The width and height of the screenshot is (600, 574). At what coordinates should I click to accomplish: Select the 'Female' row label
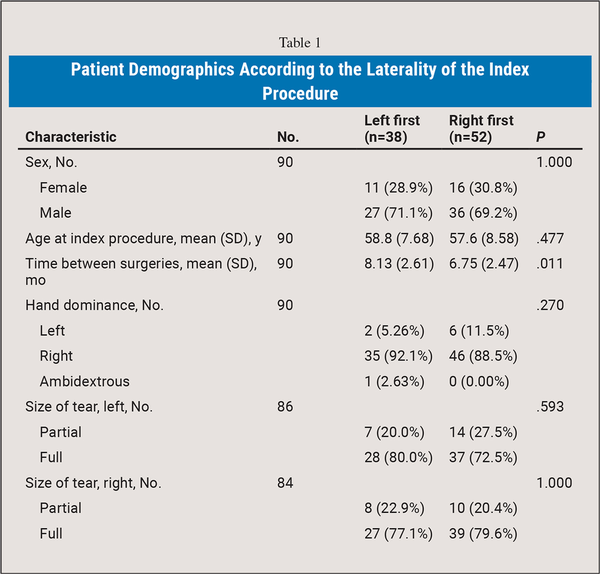click(x=62, y=187)
